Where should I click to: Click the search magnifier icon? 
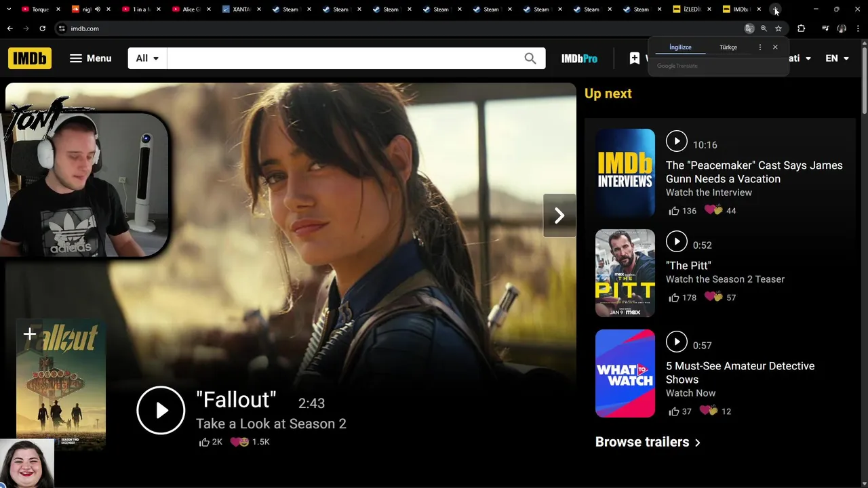click(x=530, y=58)
